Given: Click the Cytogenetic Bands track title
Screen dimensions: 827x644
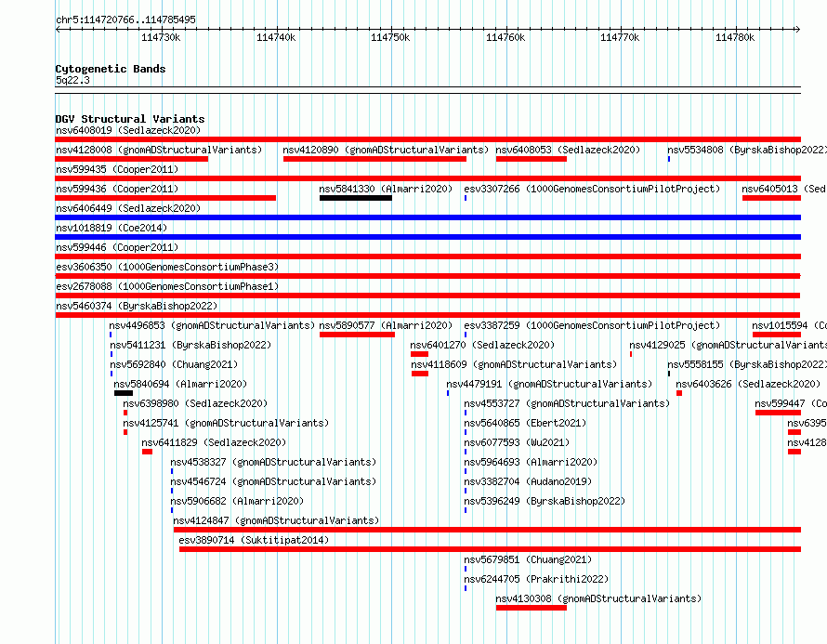Looking at the screenshot, I should point(111,69).
